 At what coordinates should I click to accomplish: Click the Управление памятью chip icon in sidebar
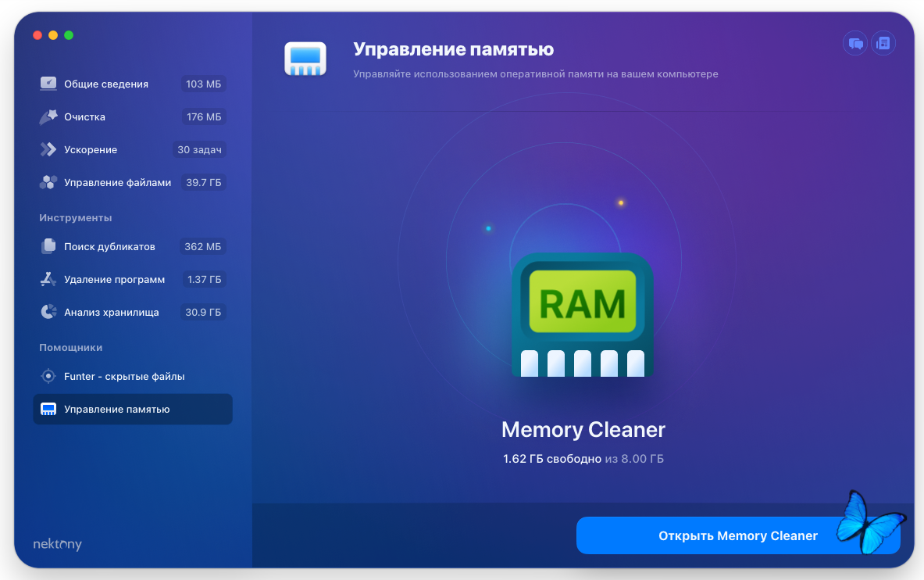coord(48,409)
